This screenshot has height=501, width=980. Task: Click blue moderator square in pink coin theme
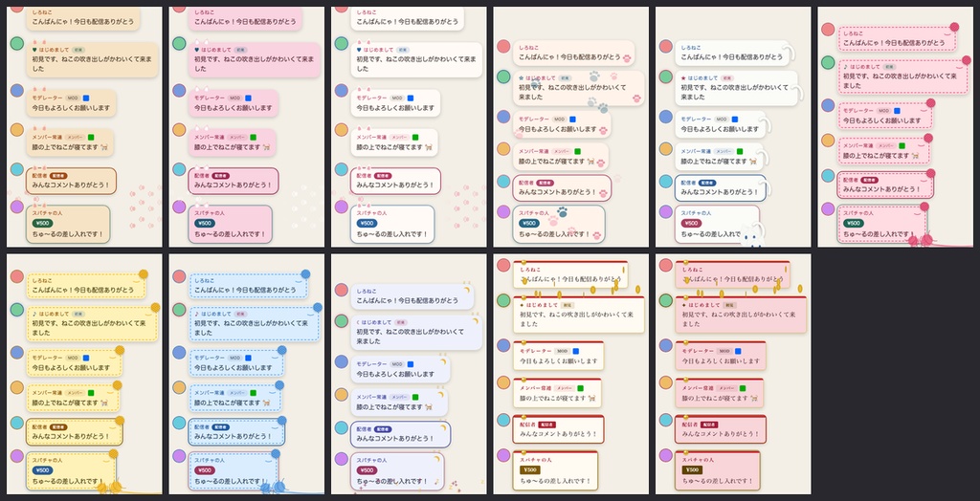coord(738,351)
